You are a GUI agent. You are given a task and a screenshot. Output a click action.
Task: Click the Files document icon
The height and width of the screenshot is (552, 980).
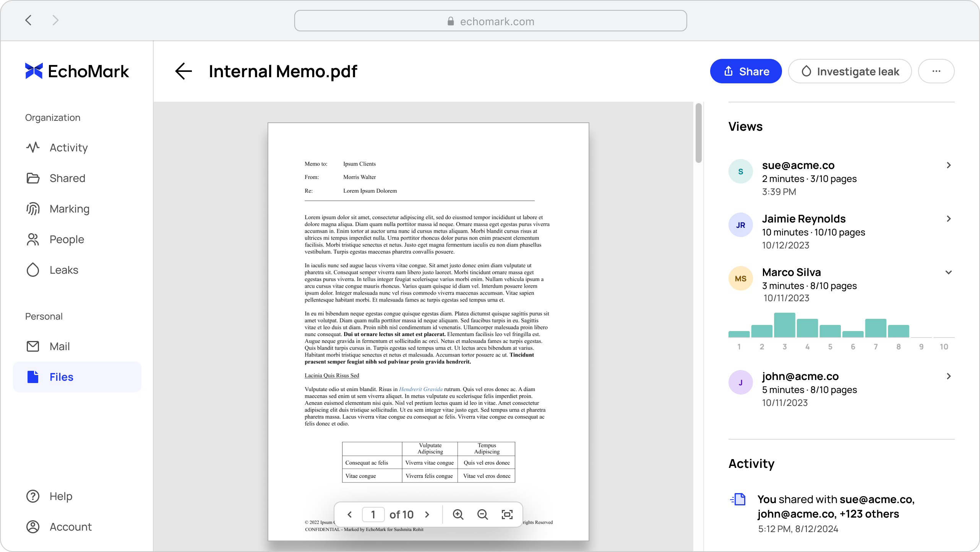[33, 377]
